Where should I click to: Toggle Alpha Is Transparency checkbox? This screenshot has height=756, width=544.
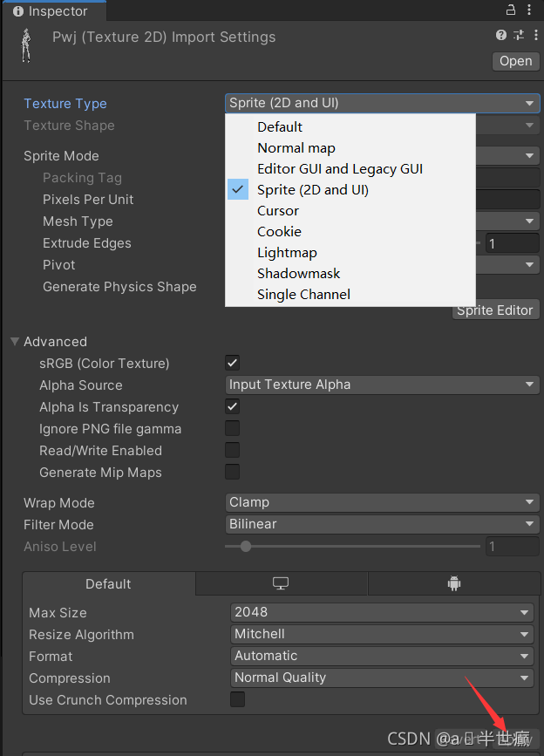pos(232,406)
